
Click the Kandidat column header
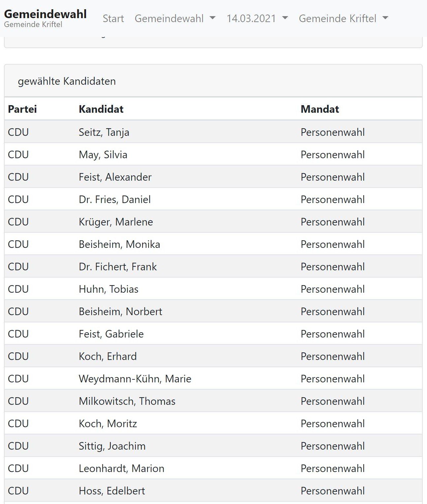[x=101, y=109]
